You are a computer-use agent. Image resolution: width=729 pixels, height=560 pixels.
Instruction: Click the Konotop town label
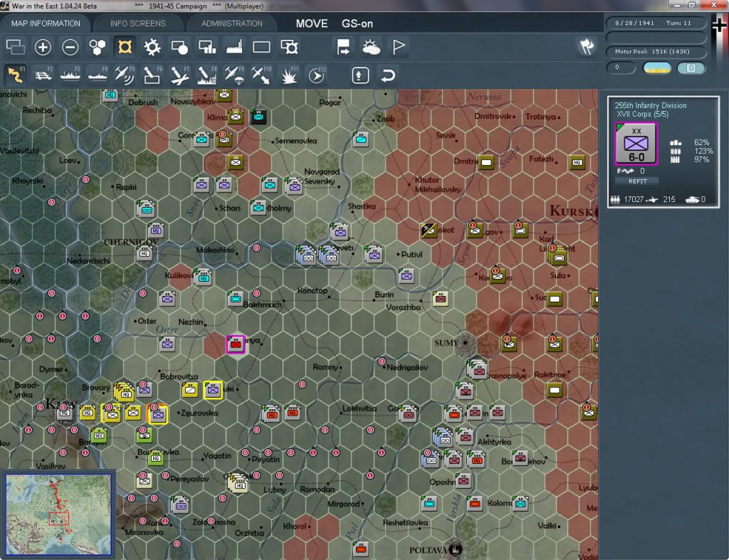(313, 290)
